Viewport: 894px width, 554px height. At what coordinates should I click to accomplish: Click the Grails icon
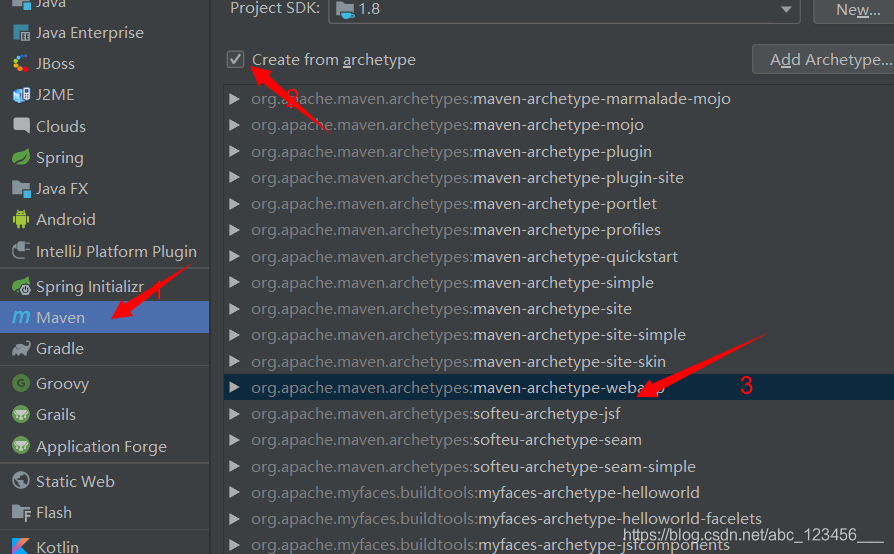pos(21,414)
